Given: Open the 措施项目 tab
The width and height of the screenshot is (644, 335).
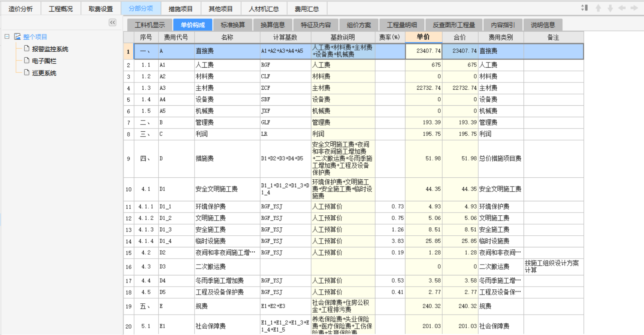Looking at the screenshot, I should 181,9.
